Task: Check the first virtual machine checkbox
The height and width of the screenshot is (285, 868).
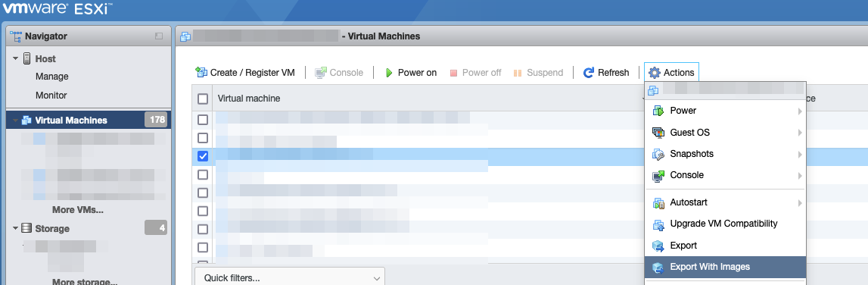Action: point(203,120)
